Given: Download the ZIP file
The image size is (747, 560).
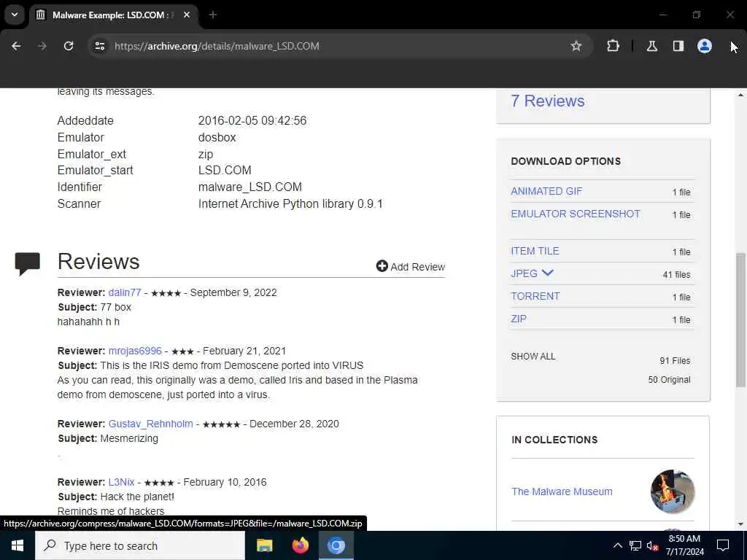Looking at the screenshot, I should click(519, 319).
